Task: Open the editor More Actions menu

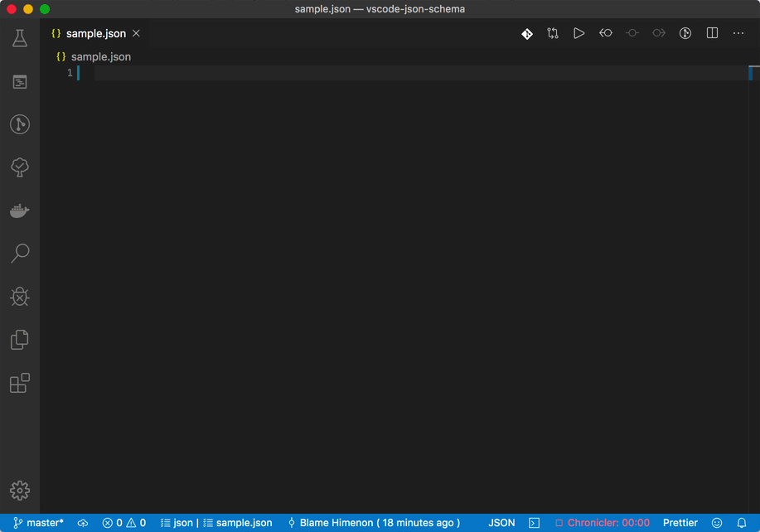Action: (x=738, y=33)
